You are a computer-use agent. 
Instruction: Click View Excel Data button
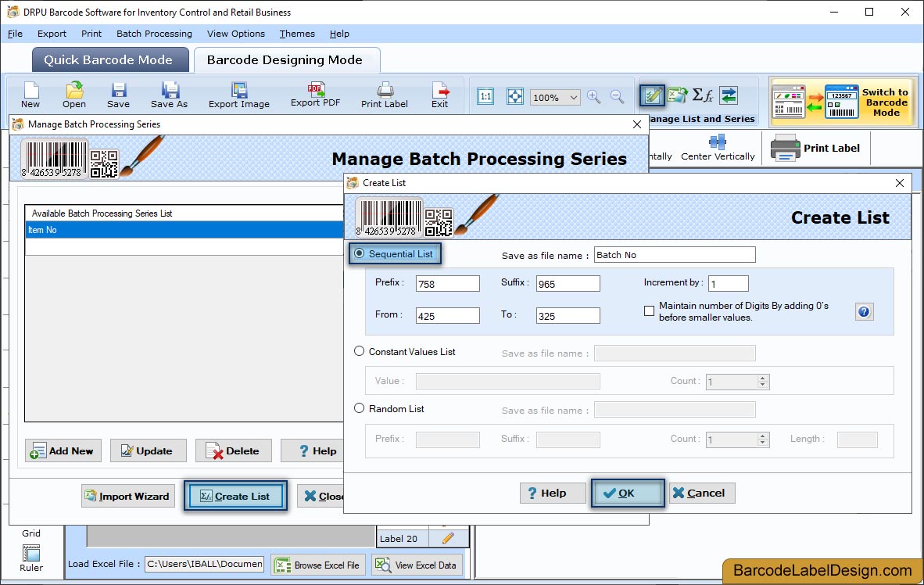click(417, 565)
